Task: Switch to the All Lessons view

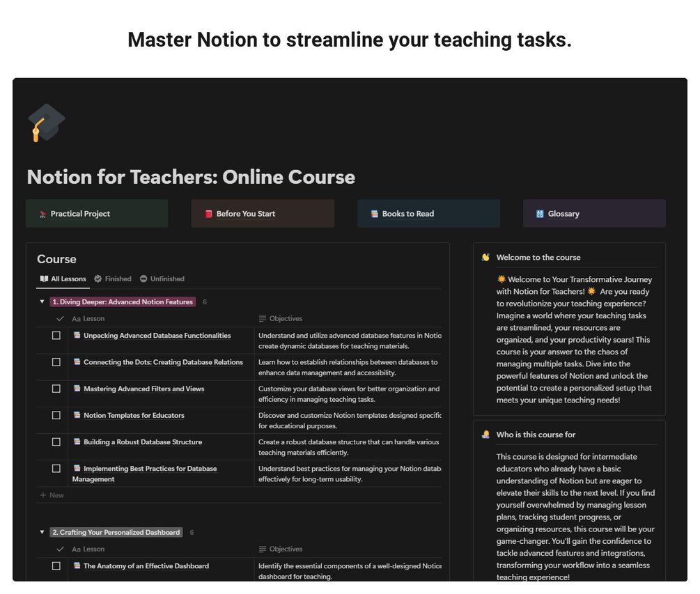Action: pos(63,279)
